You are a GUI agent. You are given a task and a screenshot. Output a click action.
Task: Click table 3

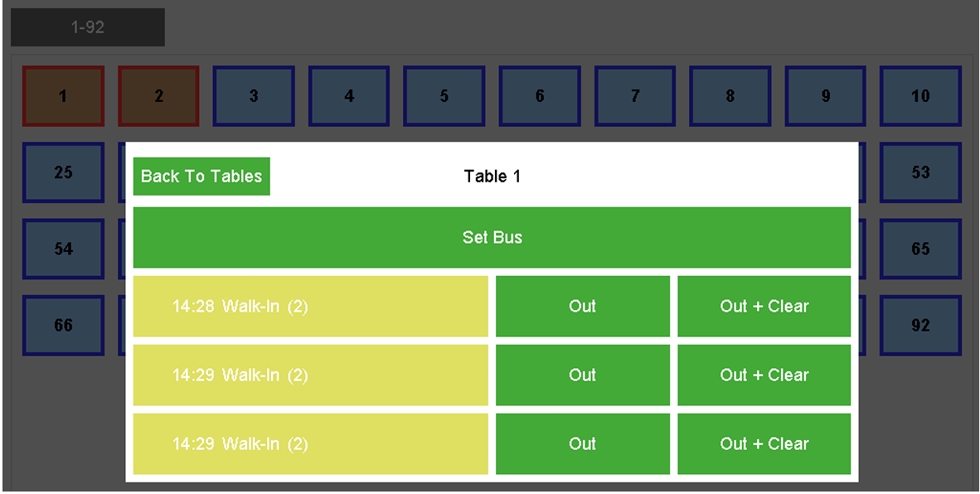pos(253,95)
